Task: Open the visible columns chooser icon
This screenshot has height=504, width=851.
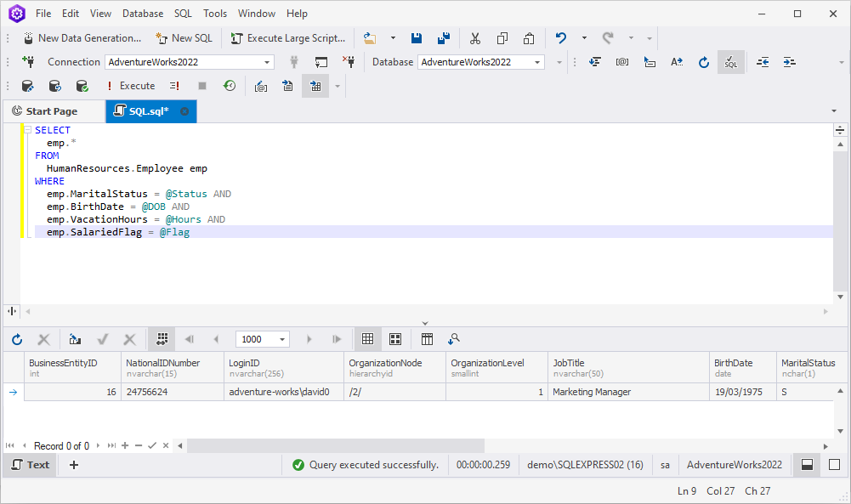Action: 427,339
